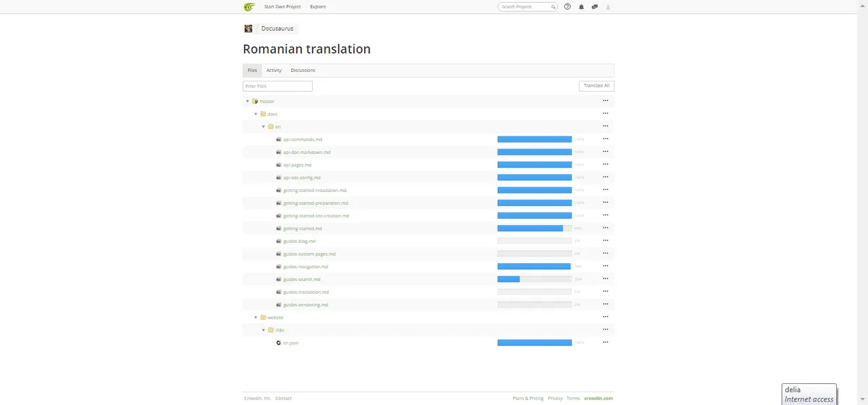Open the Terms footer link
Viewport: 868px width, 405px height.
(573, 398)
